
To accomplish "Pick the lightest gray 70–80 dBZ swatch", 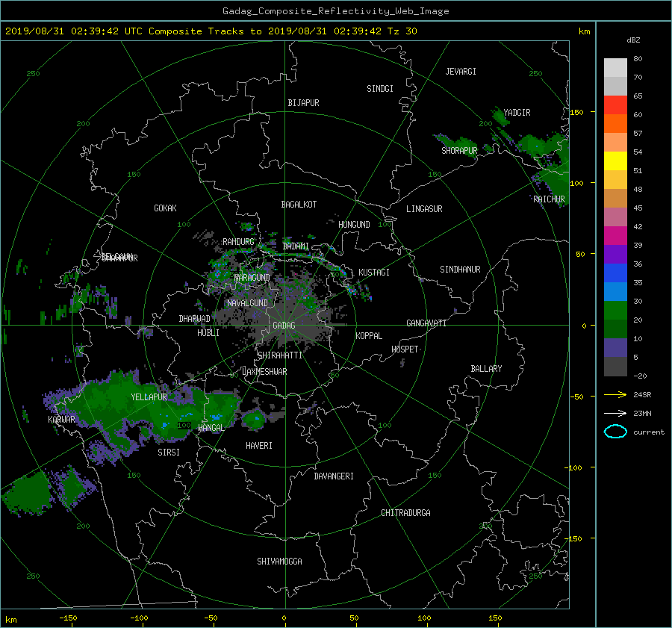I will click(x=615, y=68).
